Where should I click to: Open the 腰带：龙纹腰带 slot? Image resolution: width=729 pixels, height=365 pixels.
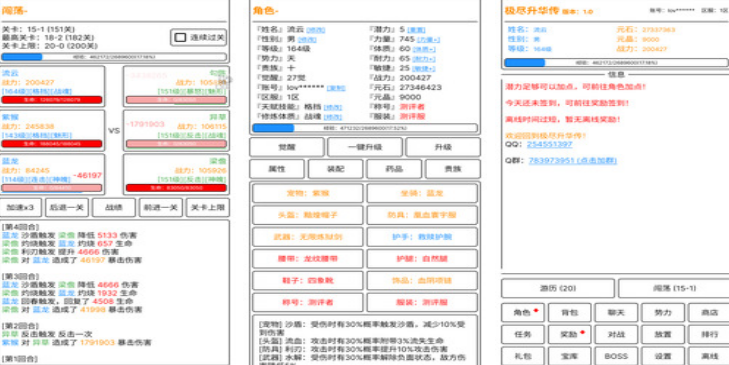pyautogui.click(x=308, y=259)
